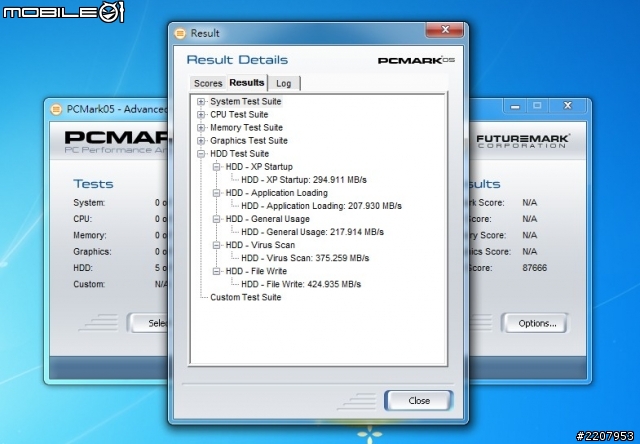The height and width of the screenshot is (444, 640).
Task: Collapse the HDD - Virus Scan node
Action: tap(216, 245)
